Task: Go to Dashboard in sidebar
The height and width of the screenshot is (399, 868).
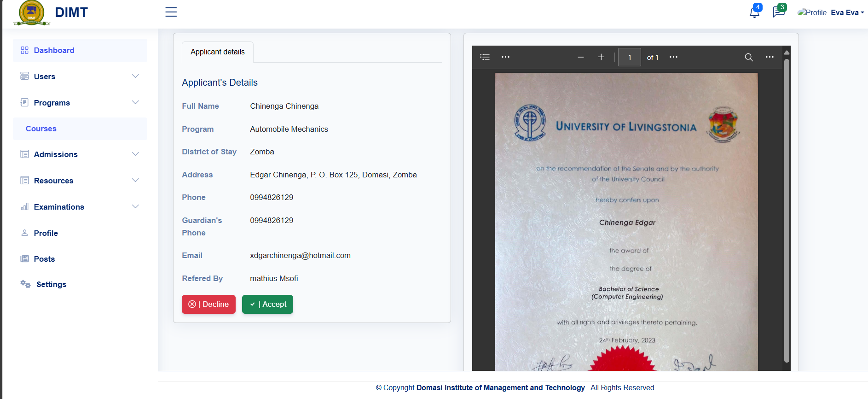Action: point(80,50)
